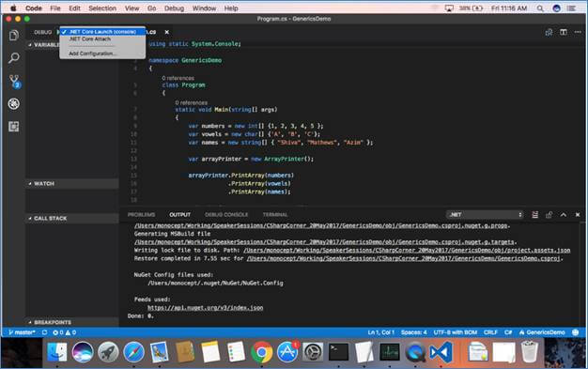Open the Debug menu
Screen dimensions: 588x369
pos(174,8)
